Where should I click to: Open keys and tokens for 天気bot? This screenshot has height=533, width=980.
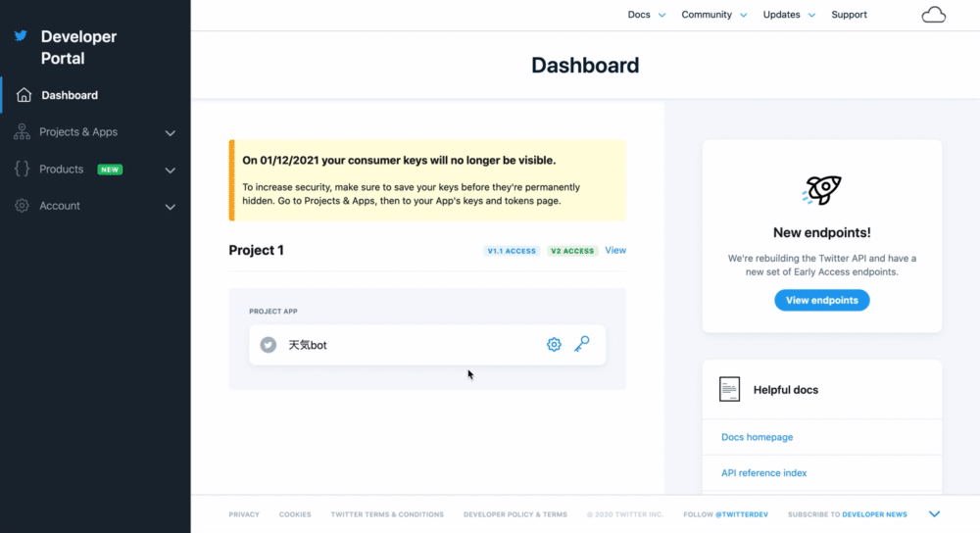582,344
